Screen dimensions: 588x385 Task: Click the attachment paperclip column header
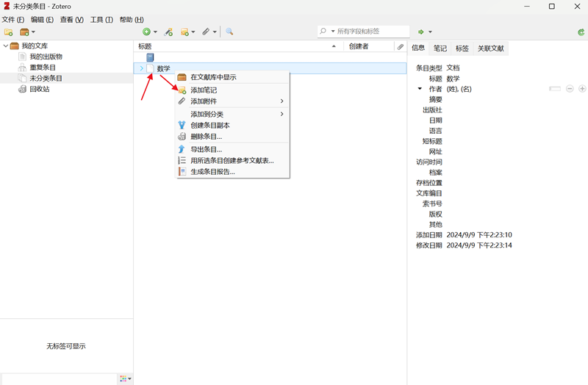pos(401,46)
